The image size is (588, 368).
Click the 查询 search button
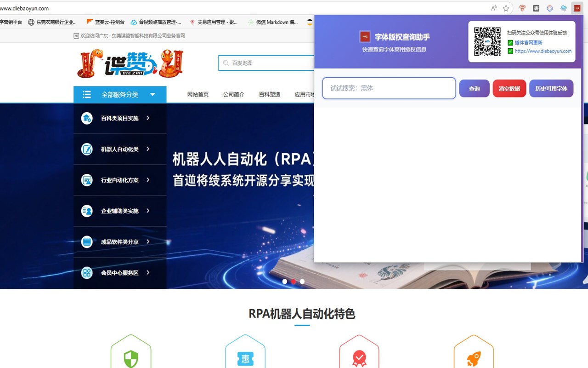click(474, 88)
